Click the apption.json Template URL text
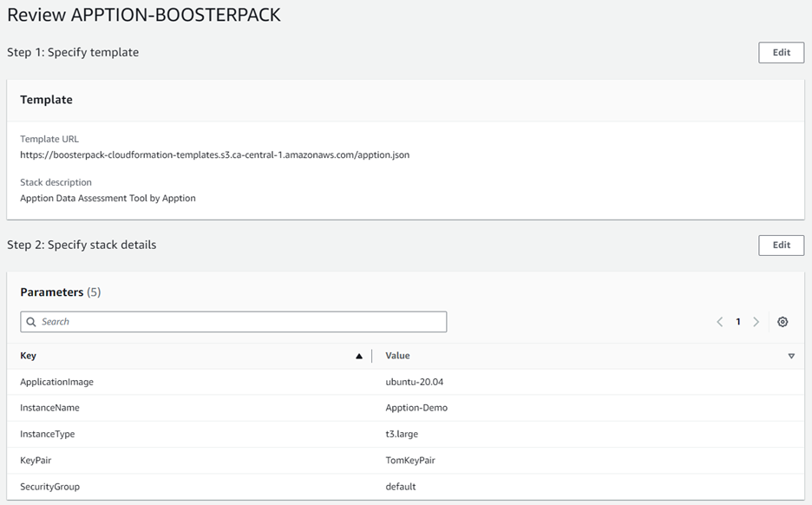Viewport: 812px width, 505px height. [x=214, y=155]
